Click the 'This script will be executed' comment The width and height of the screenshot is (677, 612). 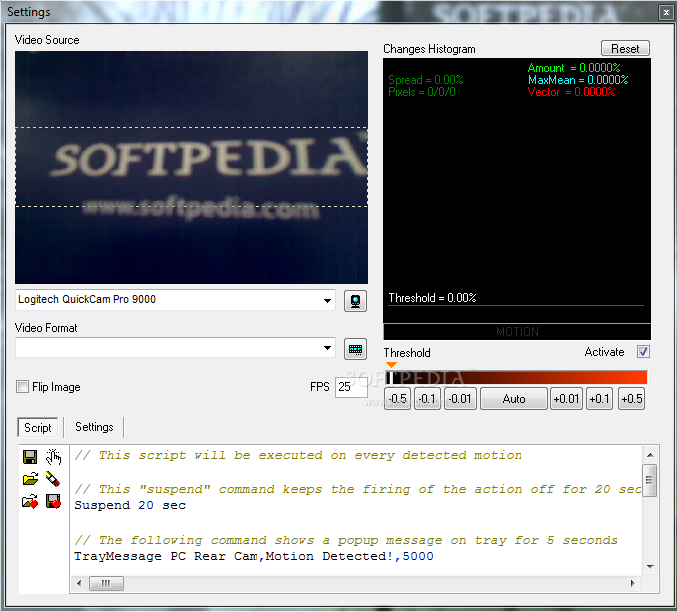click(298, 455)
